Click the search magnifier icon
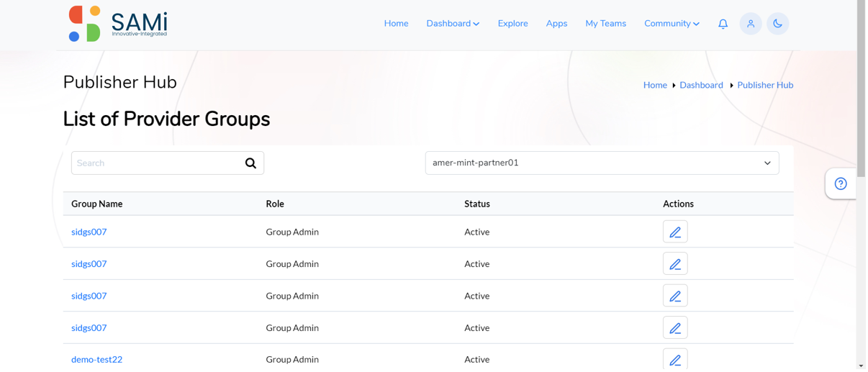The image size is (868, 372). (x=250, y=163)
